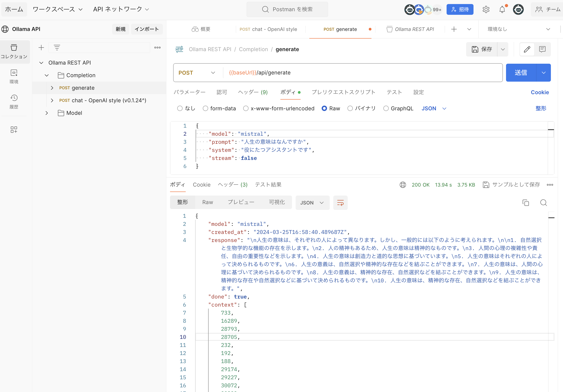Open the settings gear icon
The image size is (563, 392).
coord(486,10)
